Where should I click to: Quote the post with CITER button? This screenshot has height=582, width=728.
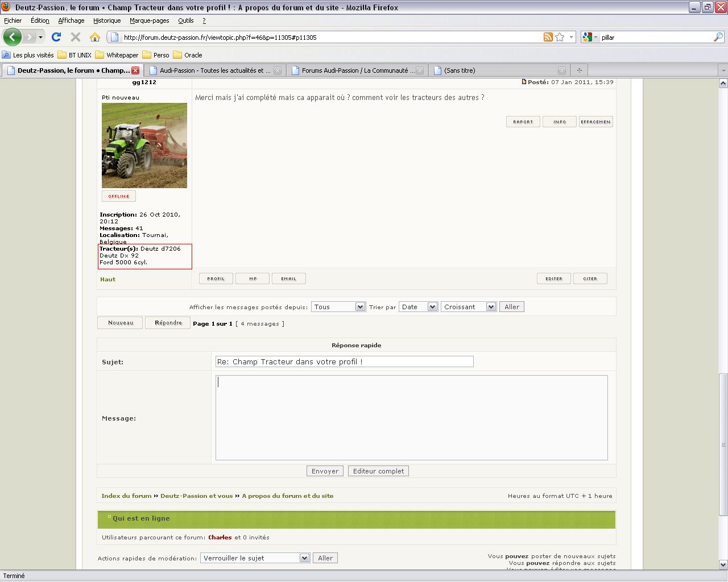[x=590, y=278]
